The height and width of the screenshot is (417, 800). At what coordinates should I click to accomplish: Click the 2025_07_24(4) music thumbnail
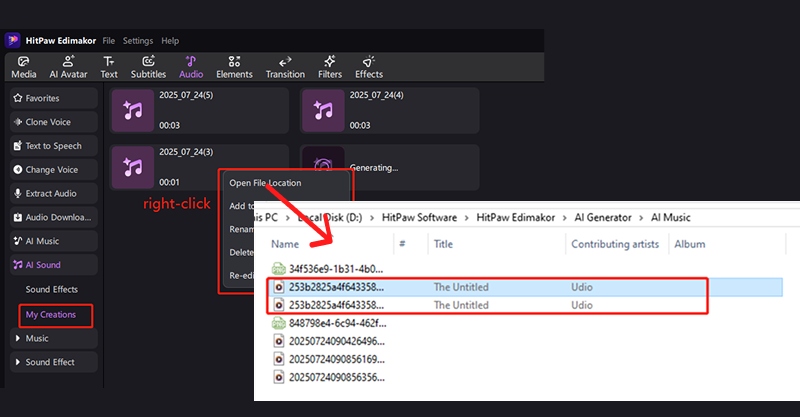323,110
